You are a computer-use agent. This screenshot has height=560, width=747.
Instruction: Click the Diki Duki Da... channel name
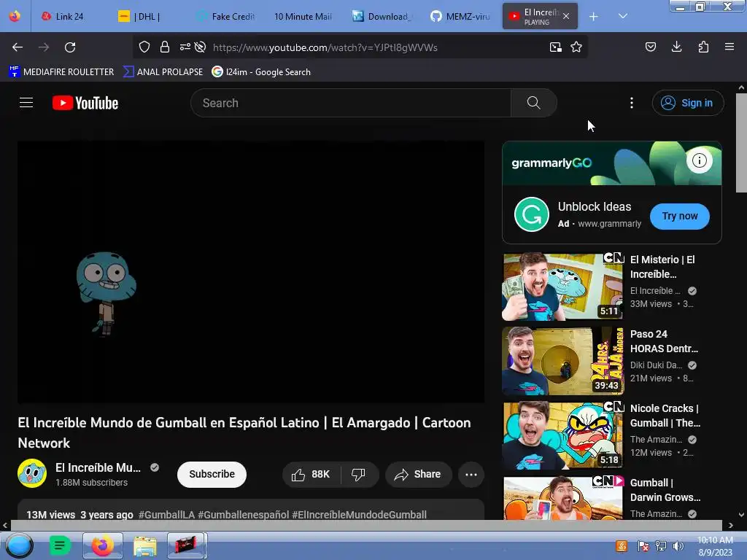point(656,365)
